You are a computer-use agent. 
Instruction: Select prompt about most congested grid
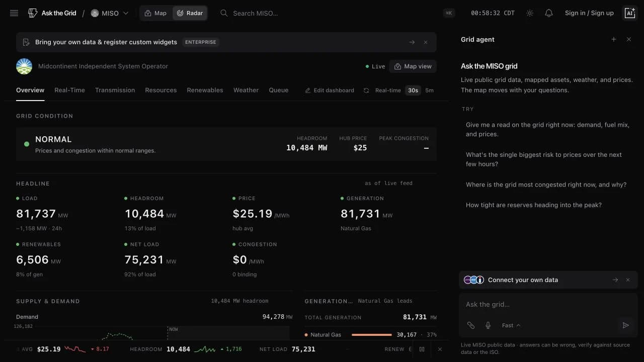548,185
